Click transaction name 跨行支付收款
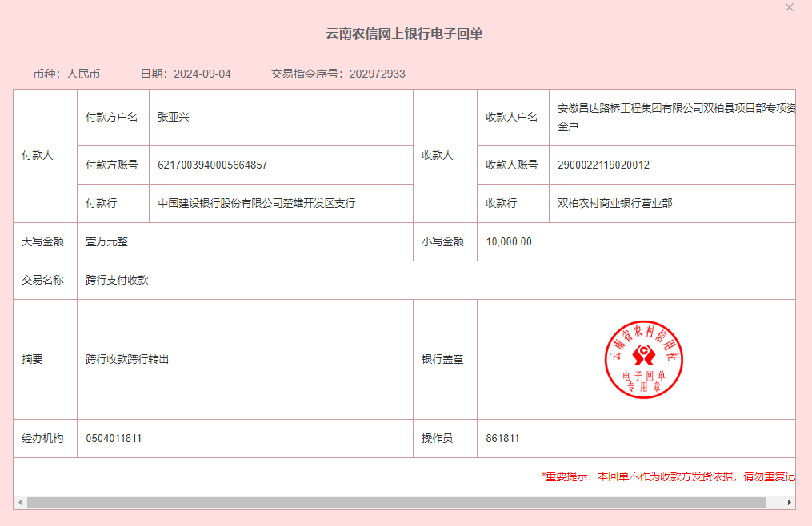Image resolution: width=812 pixels, height=526 pixels. [117, 281]
